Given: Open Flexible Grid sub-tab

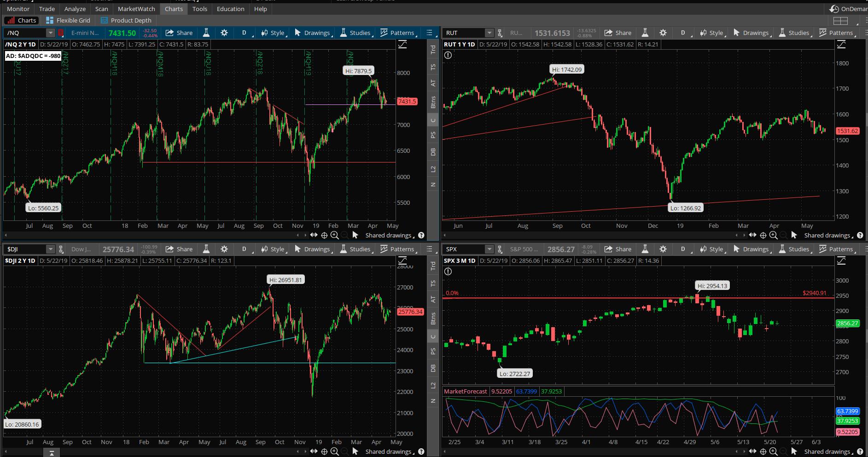Looking at the screenshot, I should pyautogui.click(x=68, y=20).
